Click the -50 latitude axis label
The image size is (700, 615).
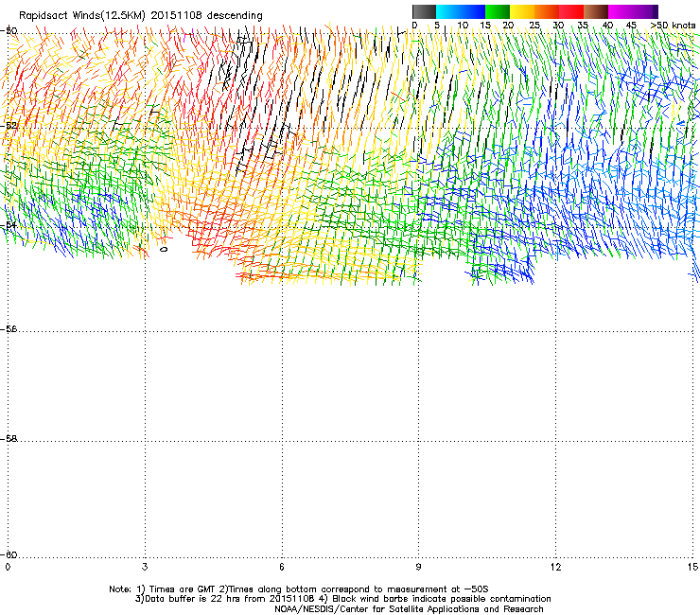pos(9,31)
